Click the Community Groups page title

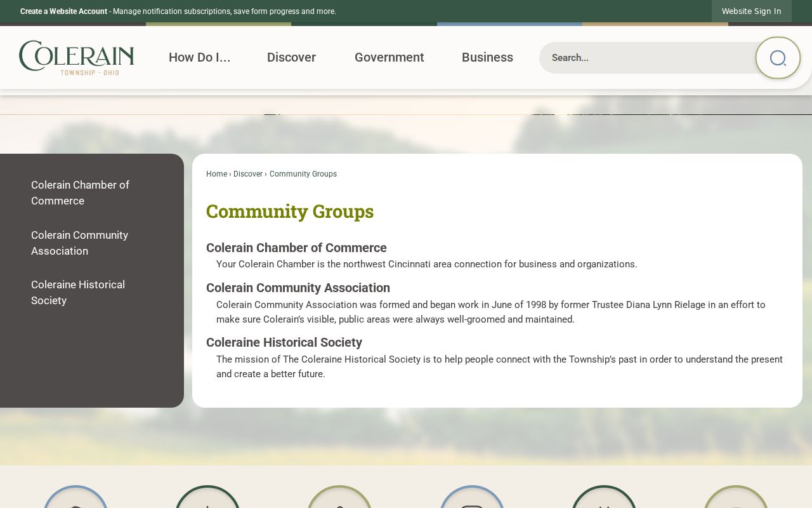pyautogui.click(x=290, y=211)
